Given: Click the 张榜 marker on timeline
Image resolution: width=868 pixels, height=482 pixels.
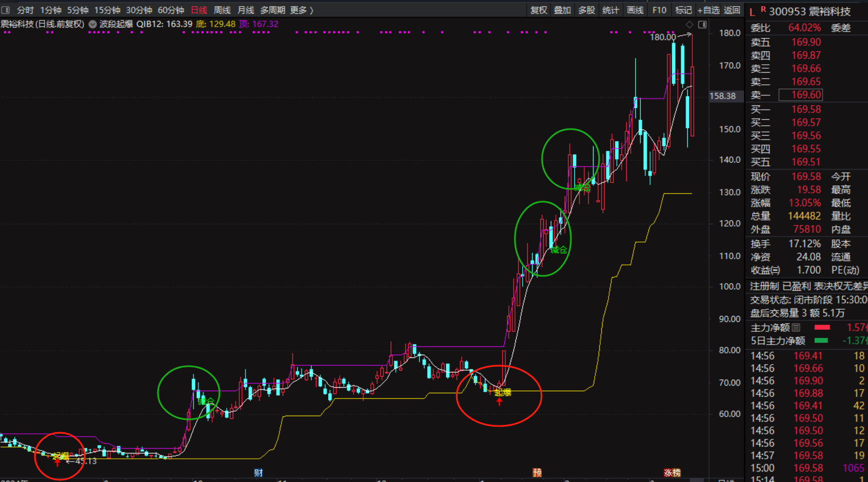Looking at the screenshot, I should coord(672,473).
